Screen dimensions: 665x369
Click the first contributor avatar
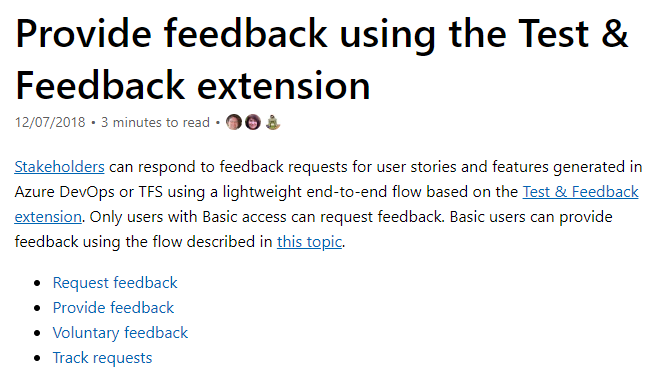(x=234, y=122)
